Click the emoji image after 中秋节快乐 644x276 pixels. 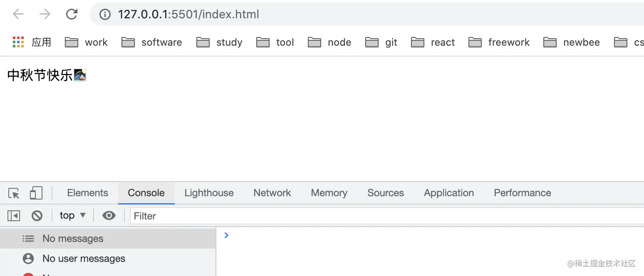click(x=80, y=76)
